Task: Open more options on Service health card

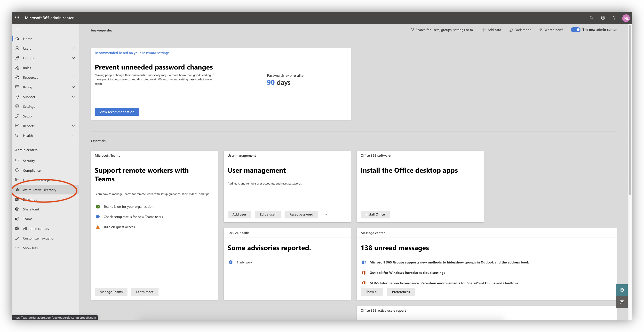Action: pos(346,233)
